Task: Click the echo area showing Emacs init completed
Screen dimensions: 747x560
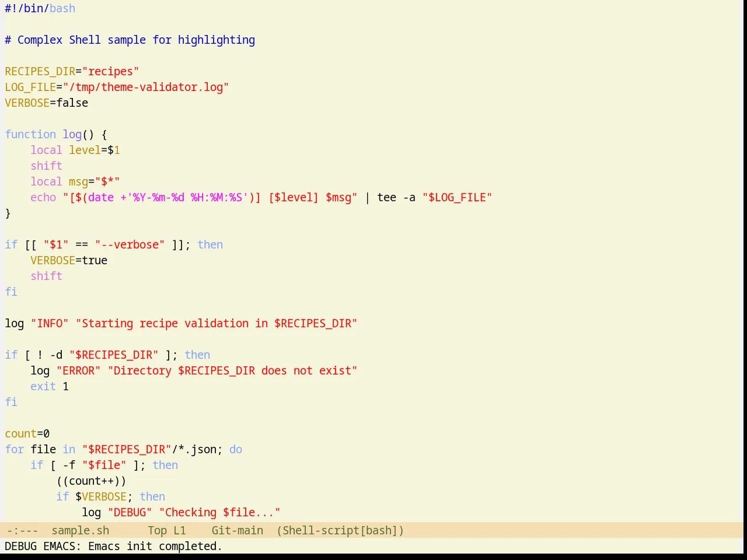Action: [x=113, y=546]
